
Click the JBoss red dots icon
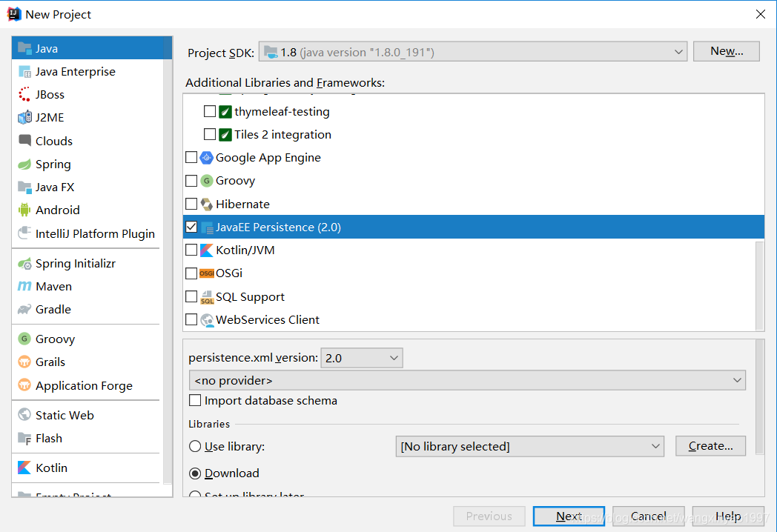[x=24, y=94]
